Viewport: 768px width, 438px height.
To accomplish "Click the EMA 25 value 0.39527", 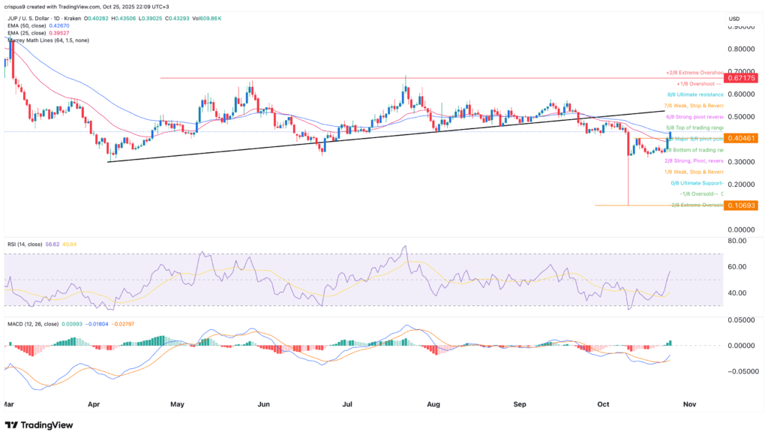I will coord(59,33).
